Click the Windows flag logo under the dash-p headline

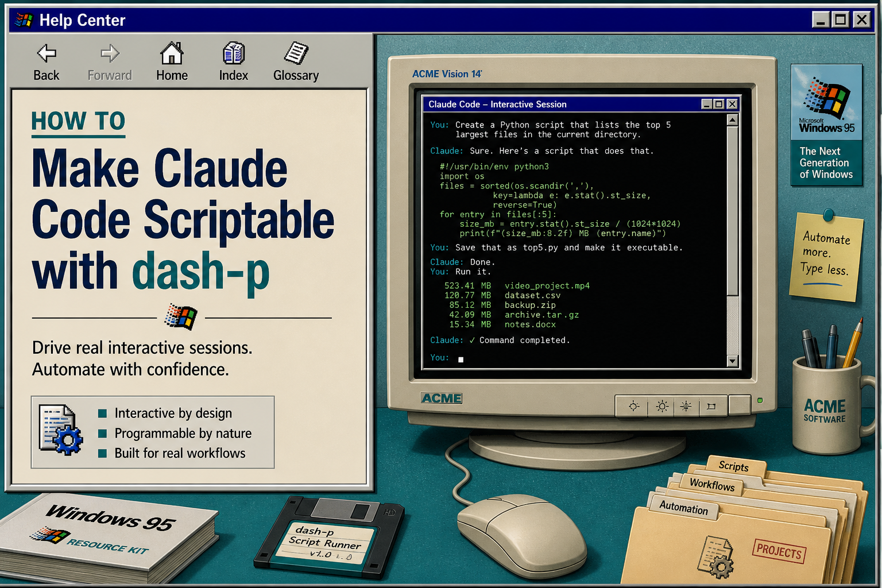click(x=181, y=317)
